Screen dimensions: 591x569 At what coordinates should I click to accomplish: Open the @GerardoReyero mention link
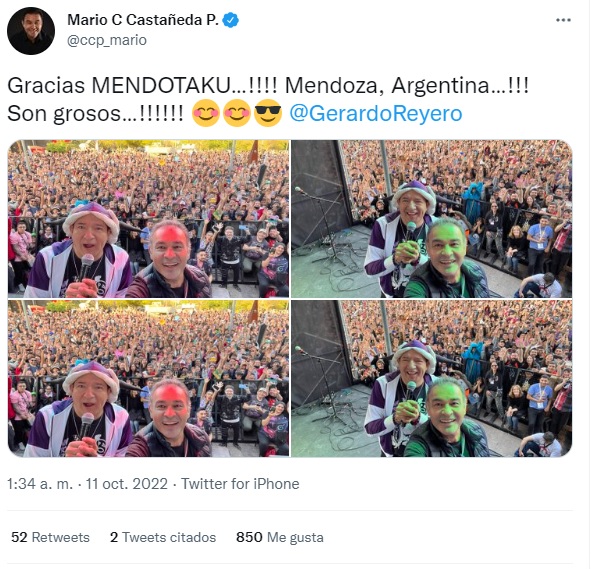375,113
